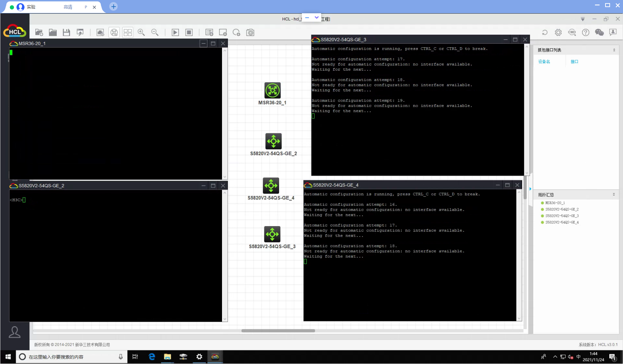Open the HCL title bar dropdown menu arrow
Viewport: 623px width, 364px height.
[x=583, y=19]
